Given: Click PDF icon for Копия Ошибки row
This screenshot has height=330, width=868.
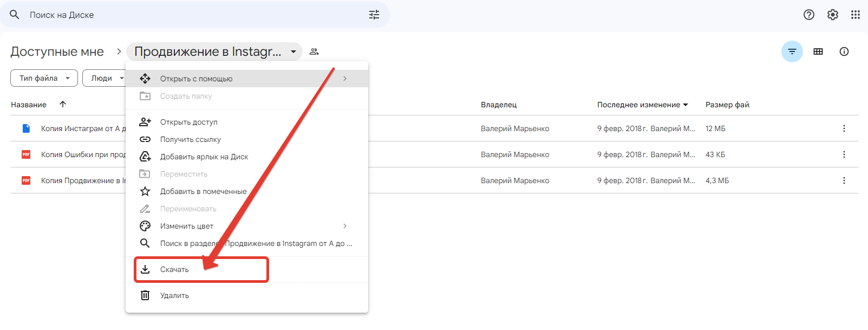Looking at the screenshot, I should (x=26, y=154).
